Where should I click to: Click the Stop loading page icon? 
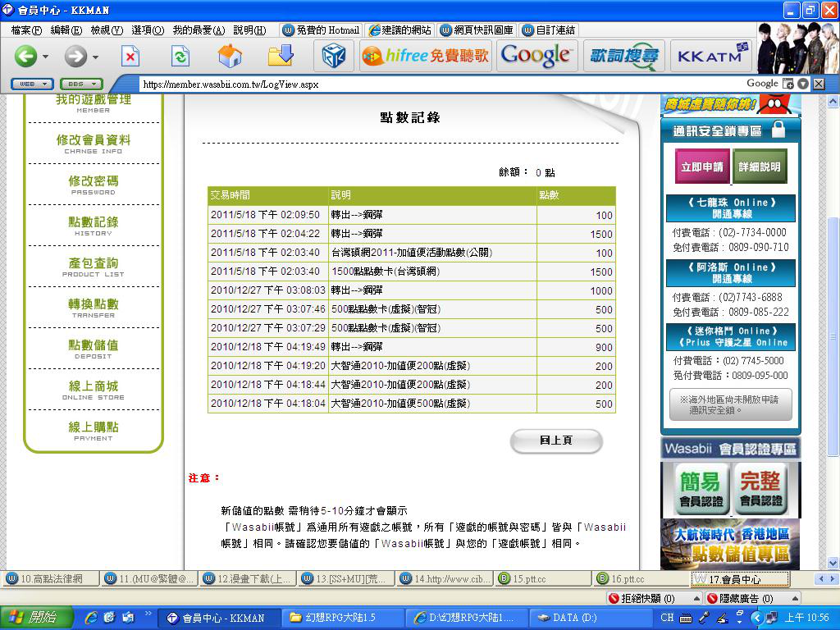coord(130,56)
